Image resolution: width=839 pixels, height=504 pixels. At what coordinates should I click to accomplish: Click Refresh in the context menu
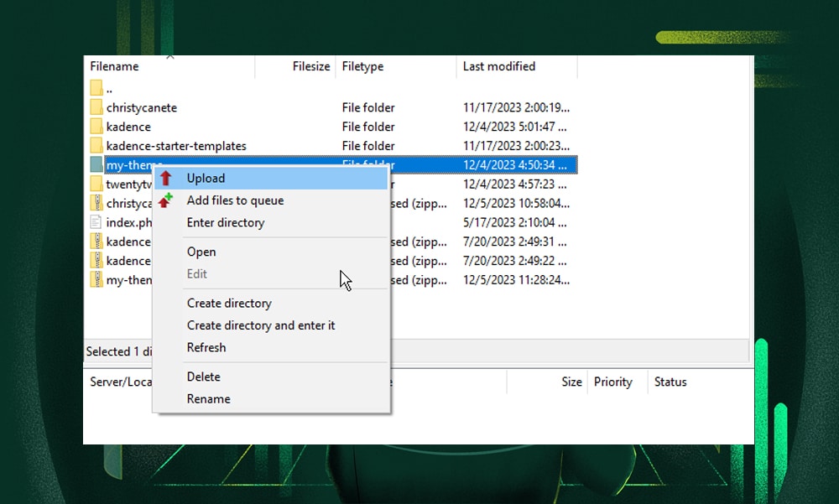(x=206, y=347)
